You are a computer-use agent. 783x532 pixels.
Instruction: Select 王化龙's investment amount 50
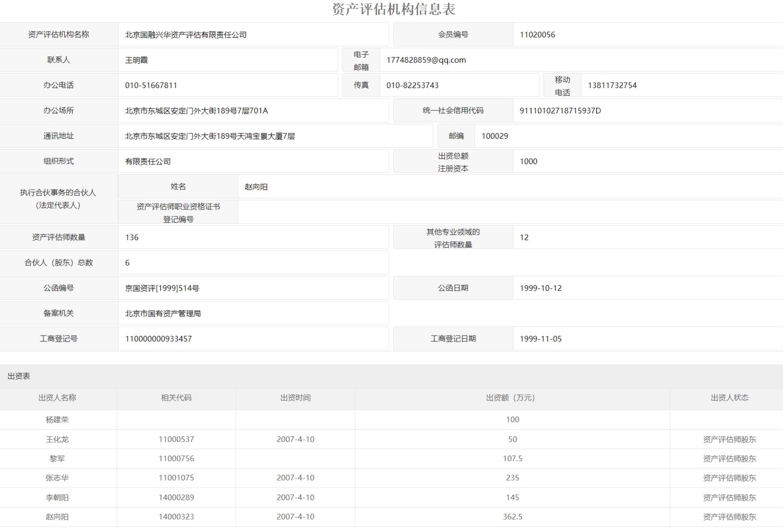513,439
